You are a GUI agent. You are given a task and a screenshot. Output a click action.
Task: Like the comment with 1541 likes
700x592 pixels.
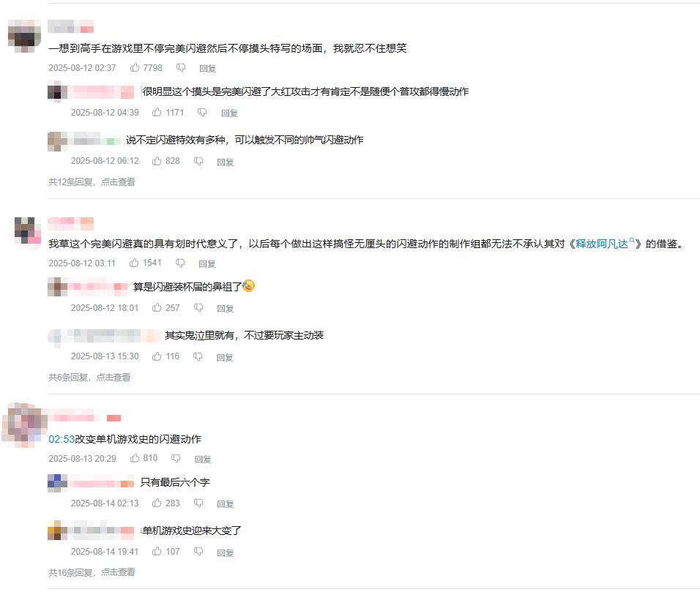point(135,263)
